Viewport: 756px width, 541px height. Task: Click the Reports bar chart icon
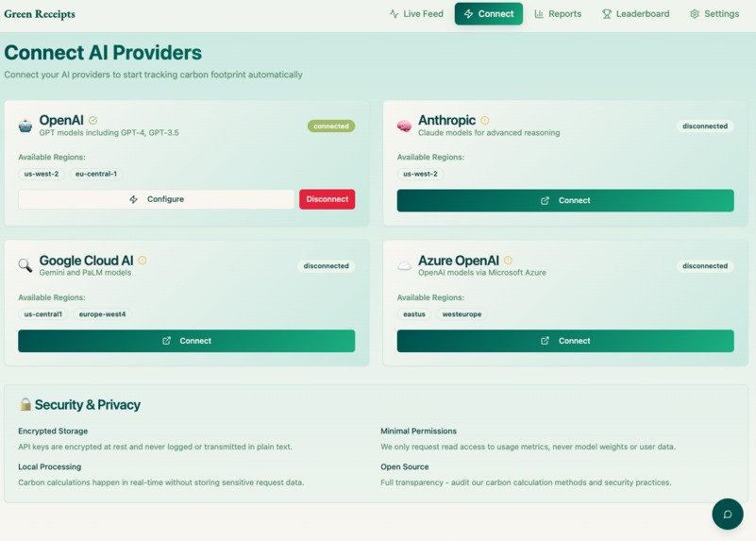pos(539,14)
